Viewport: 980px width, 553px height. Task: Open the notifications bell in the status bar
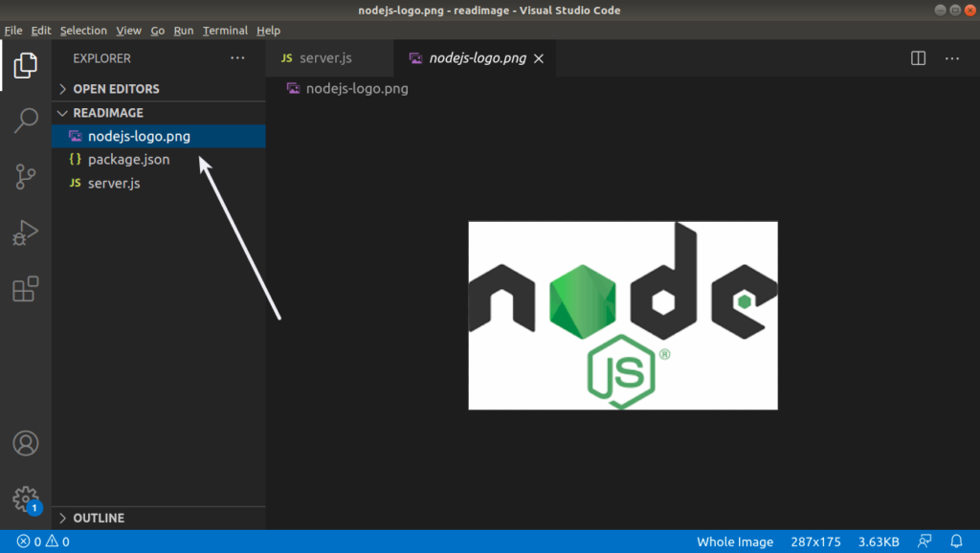(957, 542)
